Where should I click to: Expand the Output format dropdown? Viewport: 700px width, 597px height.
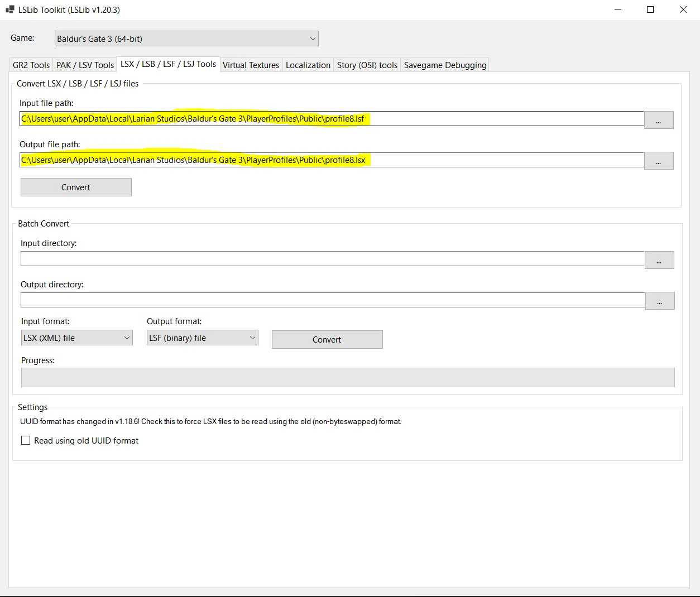point(202,338)
